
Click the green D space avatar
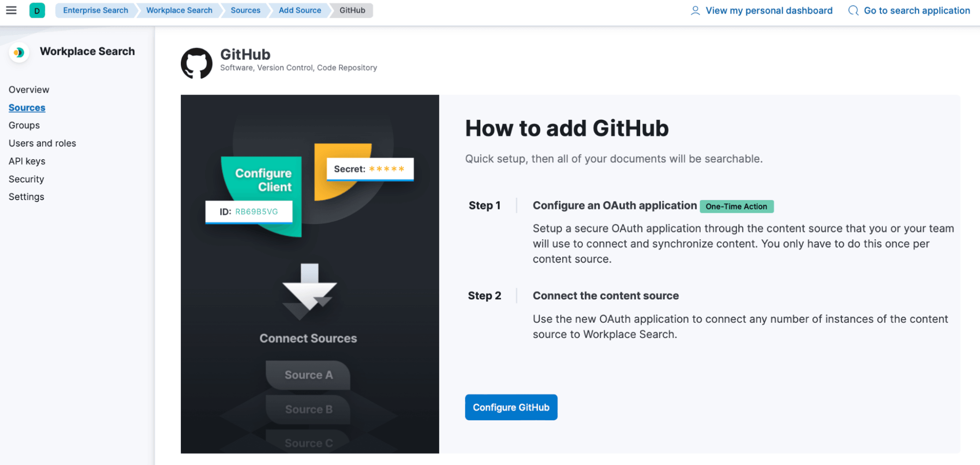pyautogui.click(x=37, y=10)
